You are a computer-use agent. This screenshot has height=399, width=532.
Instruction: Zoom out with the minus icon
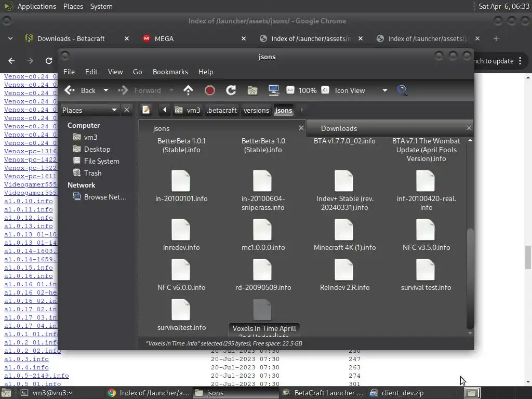click(x=290, y=90)
